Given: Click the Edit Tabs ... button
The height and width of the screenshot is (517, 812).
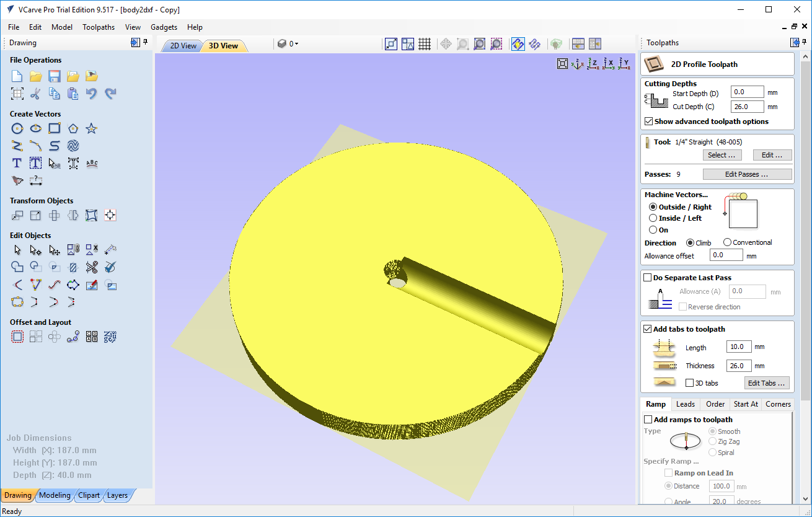Looking at the screenshot, I should tap(767, 383).
